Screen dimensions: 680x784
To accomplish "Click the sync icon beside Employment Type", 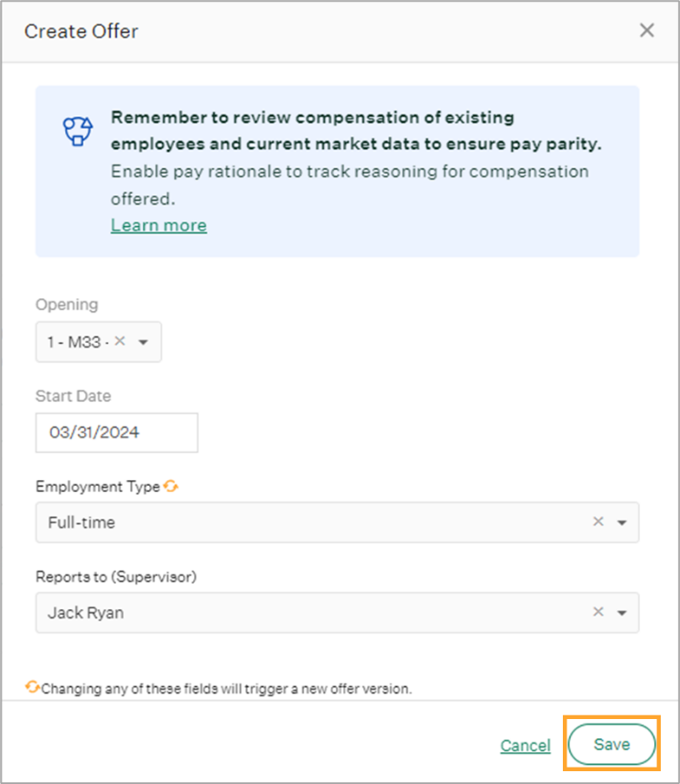I will (x=171, y=486).
